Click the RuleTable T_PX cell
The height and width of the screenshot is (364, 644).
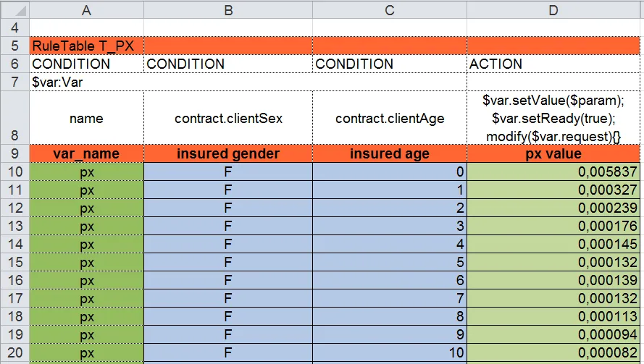[x=87, y=46]
